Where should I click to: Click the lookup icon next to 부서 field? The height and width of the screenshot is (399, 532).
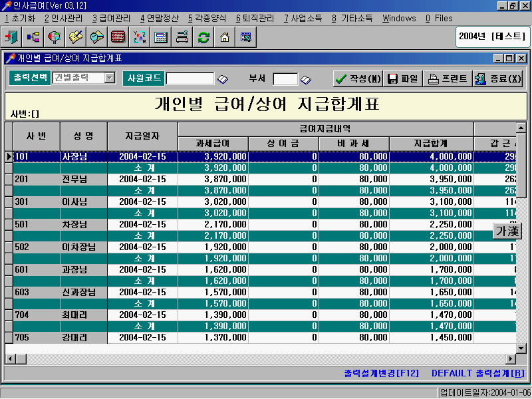[x=306, y=79]
